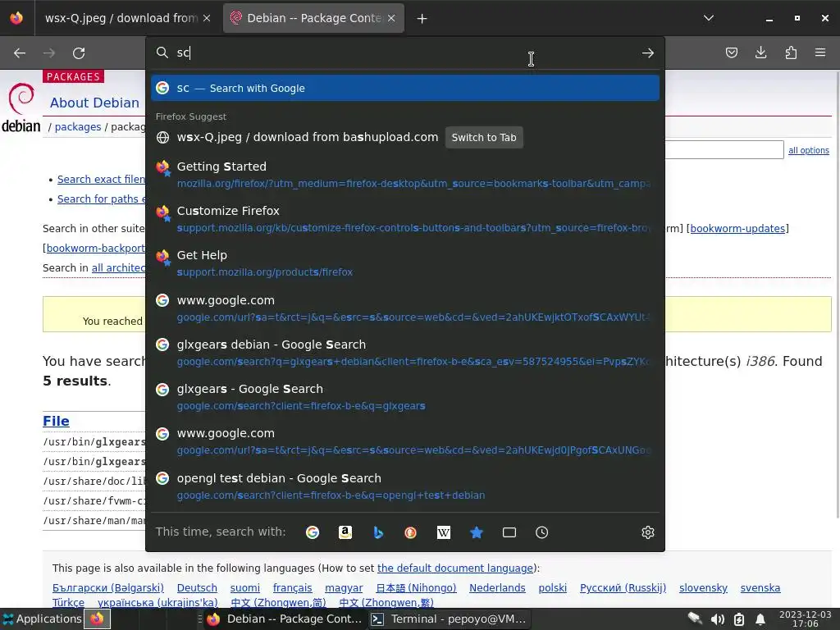Reload the current page
Viewport: 840px width, 630px height.
click(79, 53)
